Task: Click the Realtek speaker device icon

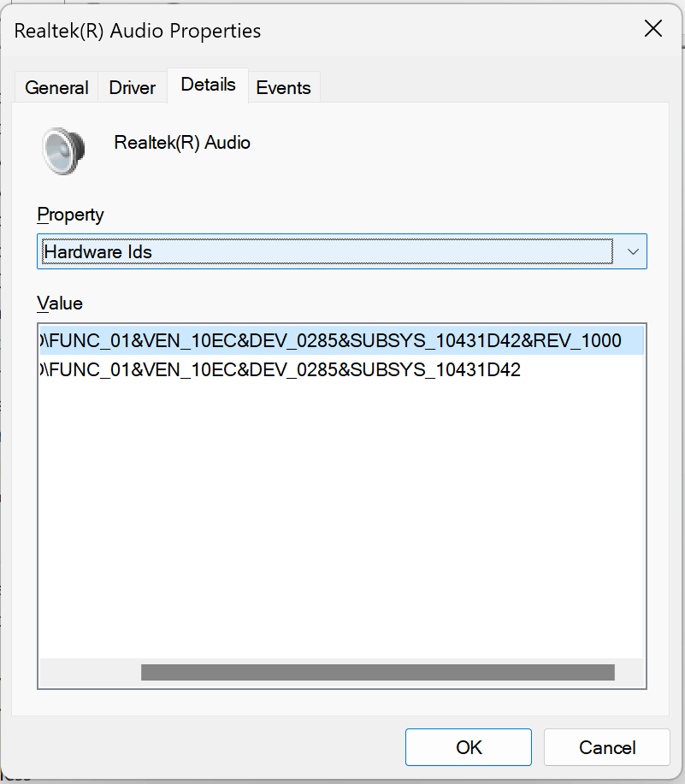Action: (62, 150)
